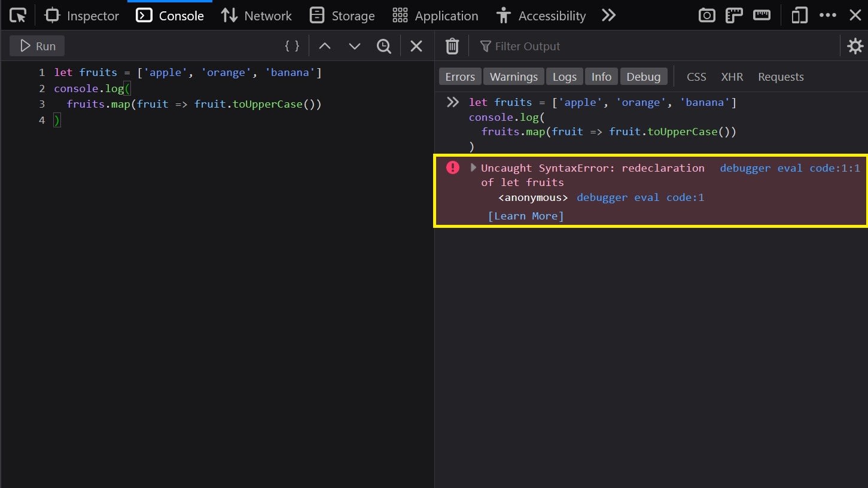Toggle the rulers icon
This screenshot has height=488, width=868.
(734, 16)
